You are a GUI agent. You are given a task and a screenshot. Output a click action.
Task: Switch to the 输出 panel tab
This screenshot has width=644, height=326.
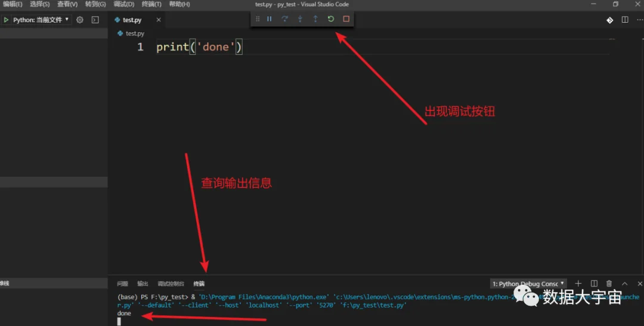143,284
